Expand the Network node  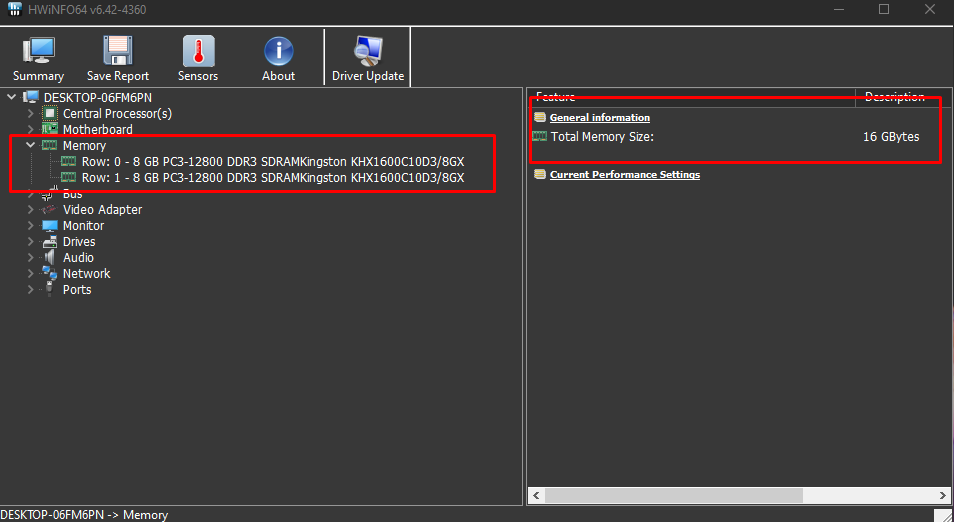30,274
